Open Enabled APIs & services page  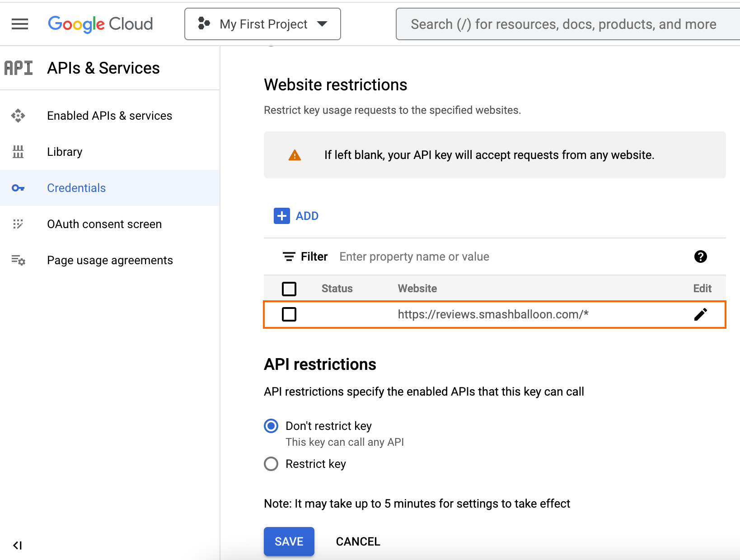point(109,116)
